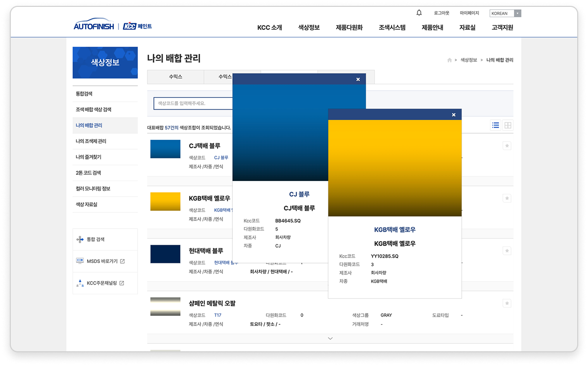Toggle favorite star for 샴페인 메탈릭 오팔

[x=507, y=303]
